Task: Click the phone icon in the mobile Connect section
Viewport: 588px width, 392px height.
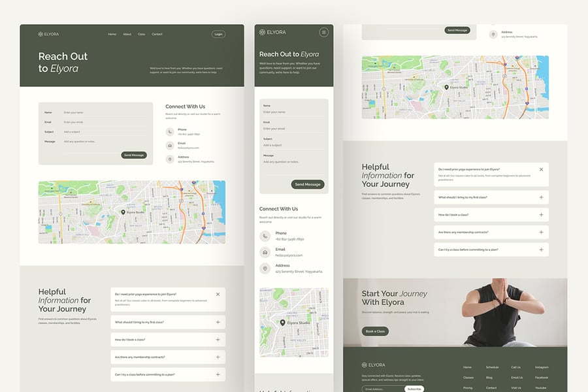Action: [265, 236]
